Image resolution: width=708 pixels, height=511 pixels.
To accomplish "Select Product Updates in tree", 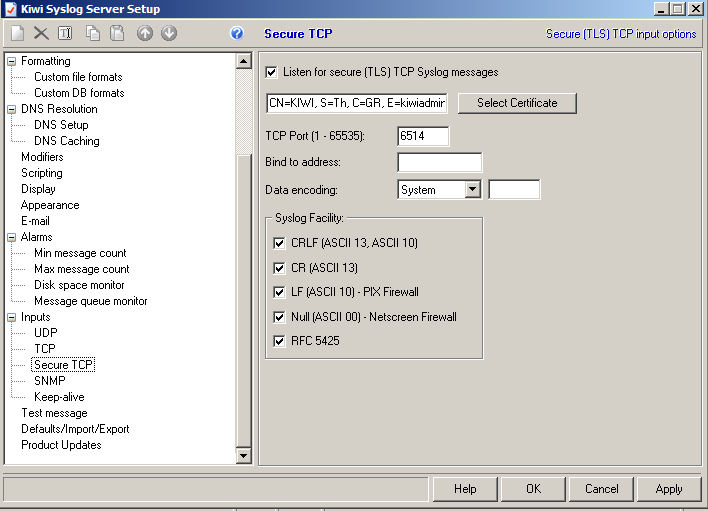I will (61, 445).
